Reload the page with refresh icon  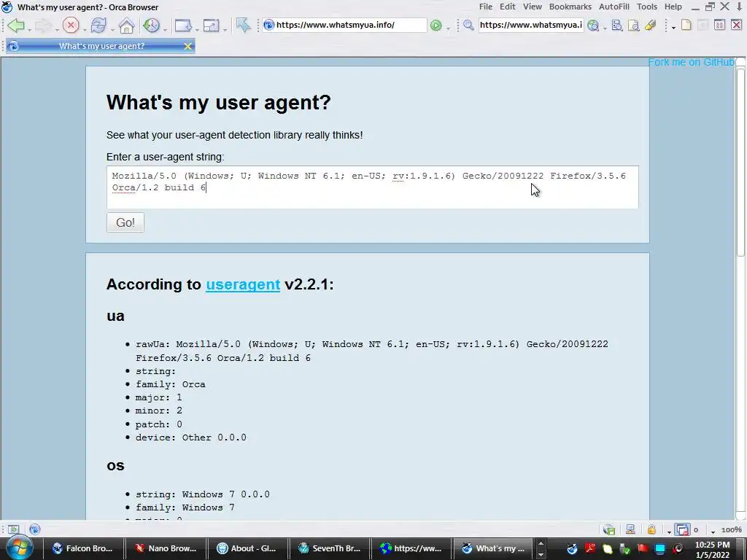98,26
